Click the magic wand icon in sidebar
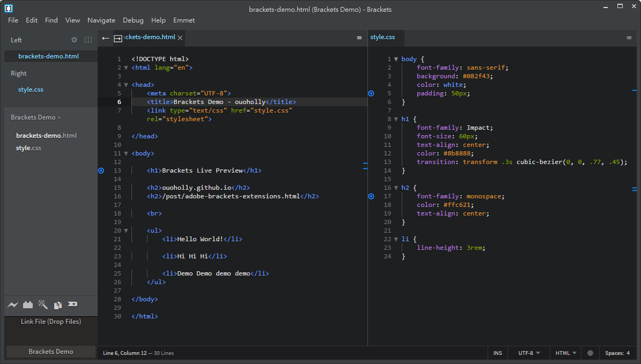 point(43,304)
